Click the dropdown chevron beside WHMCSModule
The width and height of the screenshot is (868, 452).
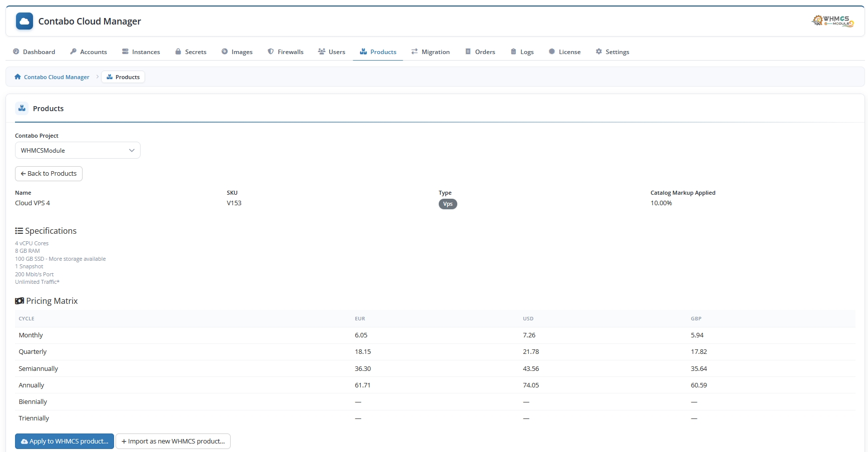(132, 150)
